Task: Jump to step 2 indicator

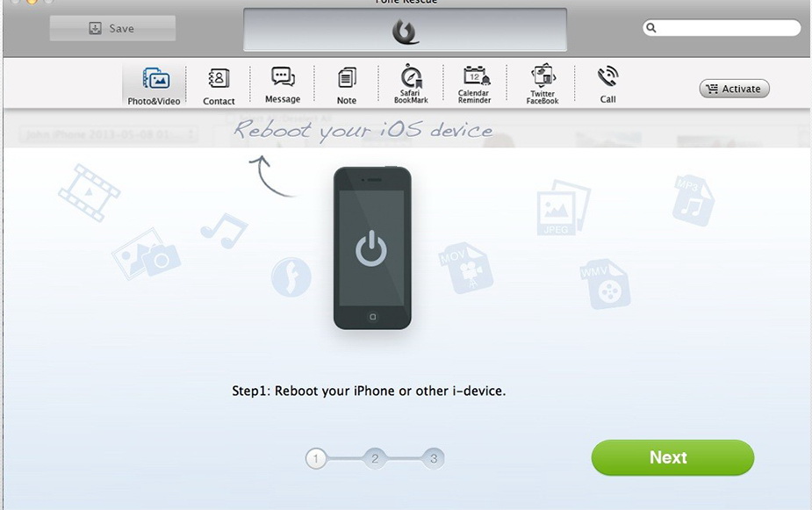Action: pyautogui.click(x=375, y=458)
